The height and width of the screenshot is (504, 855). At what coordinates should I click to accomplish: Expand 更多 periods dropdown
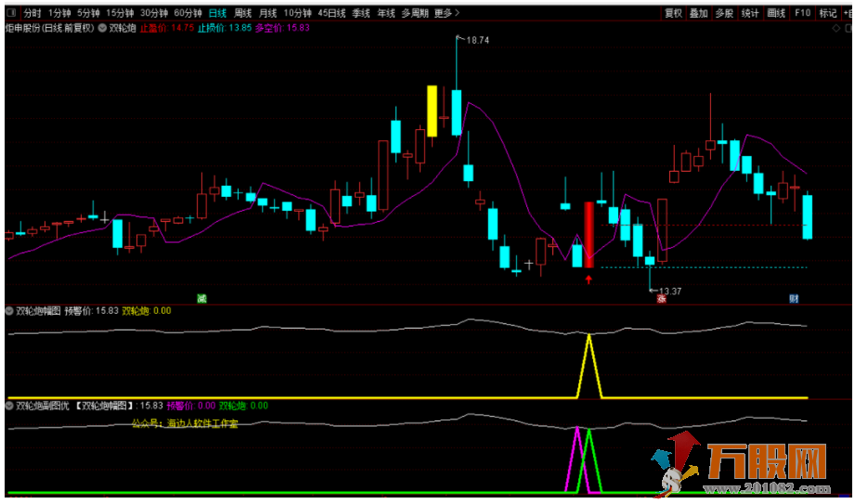[447, 13]
